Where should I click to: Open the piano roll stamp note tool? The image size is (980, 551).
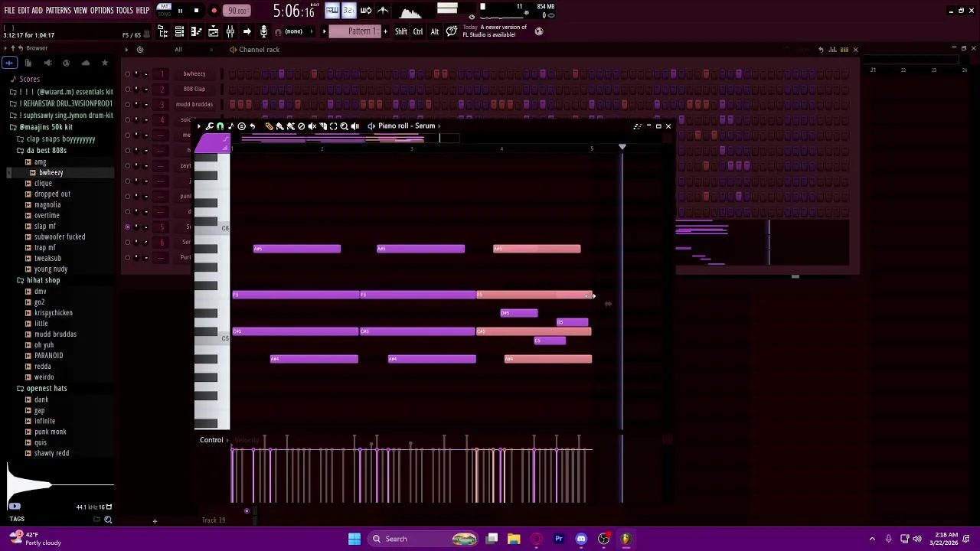[x=230, y=126]
